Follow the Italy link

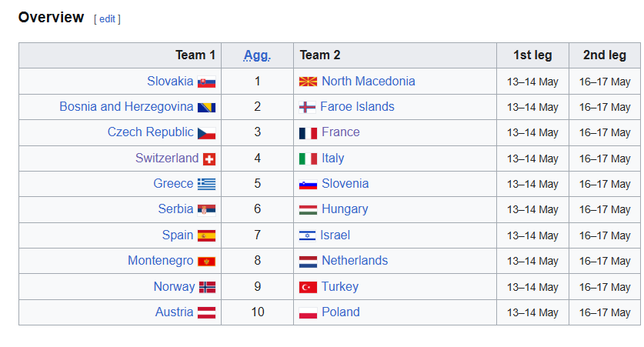pos(332,158)
